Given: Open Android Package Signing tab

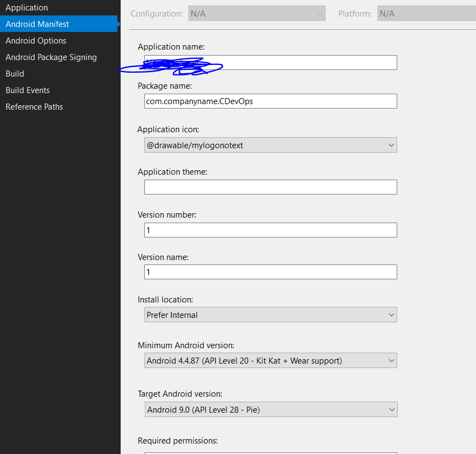Looking at the screenshot, I should (x=51, y=57).
